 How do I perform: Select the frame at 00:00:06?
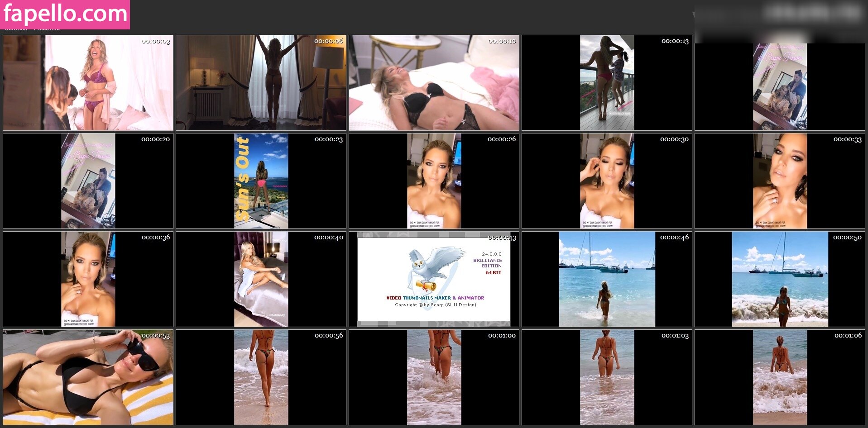pyautogui.click(x=261, y=83)
